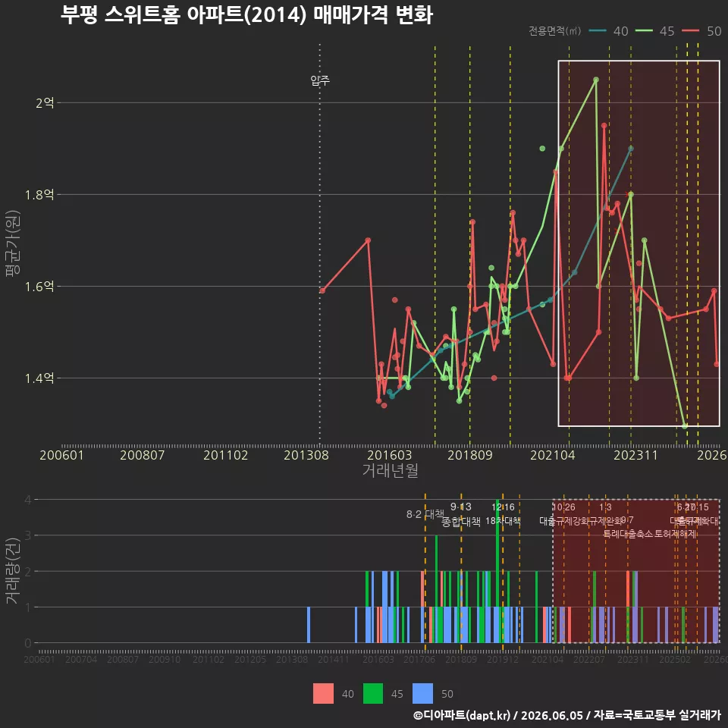Click the 202104 tick on price chart
728x728 pixels.
point(553,454)
